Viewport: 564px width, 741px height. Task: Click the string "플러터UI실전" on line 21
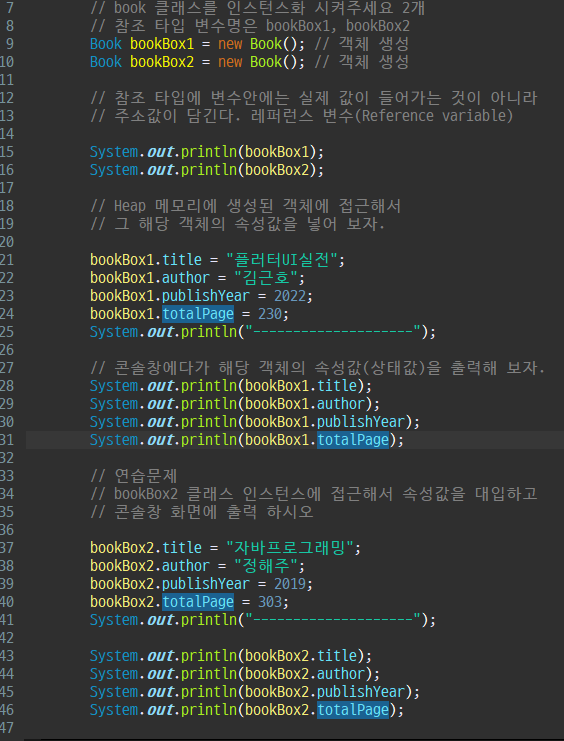(282, 260)
